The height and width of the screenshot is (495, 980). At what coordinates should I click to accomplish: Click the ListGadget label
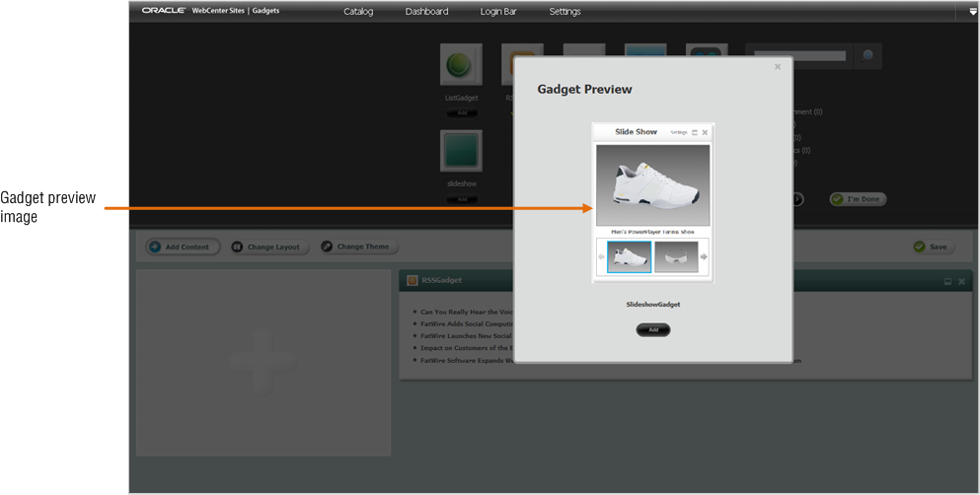[462, 98]
